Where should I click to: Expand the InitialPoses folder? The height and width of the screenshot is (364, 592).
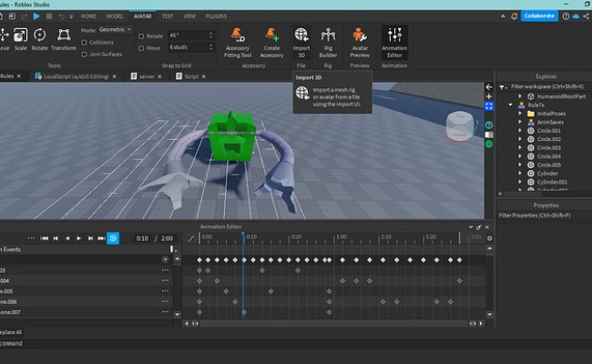point(519,114)
